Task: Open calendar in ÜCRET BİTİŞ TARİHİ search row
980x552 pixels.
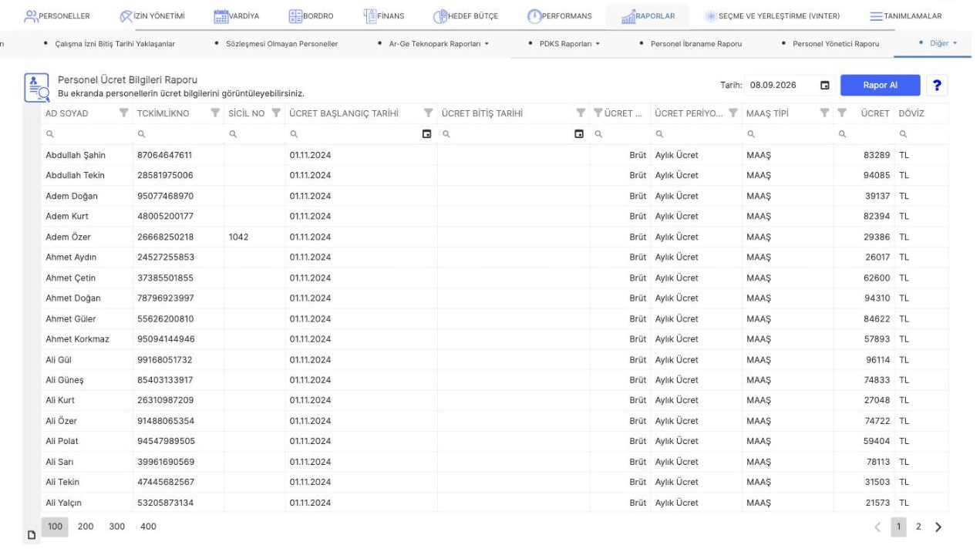Action: pyautogui.click(x=579, y=134)
